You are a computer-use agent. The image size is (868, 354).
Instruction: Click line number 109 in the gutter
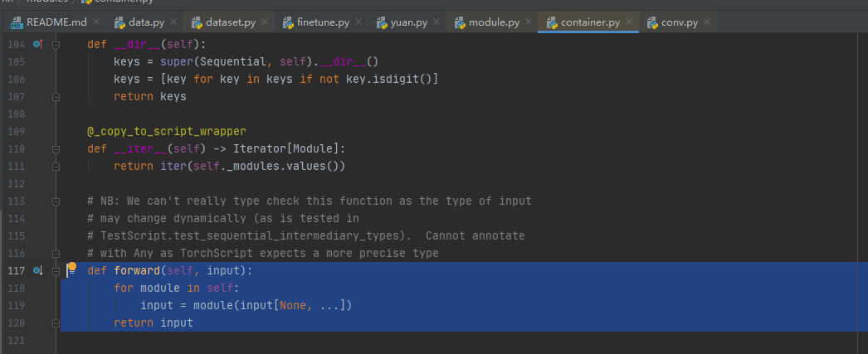(x=16, y=131)
